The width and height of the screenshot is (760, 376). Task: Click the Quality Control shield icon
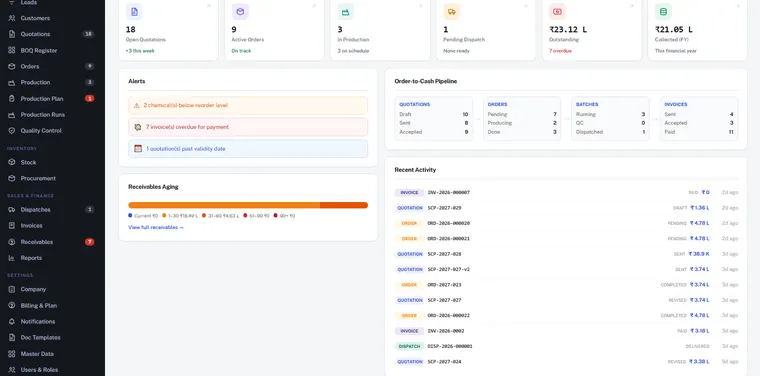click(12, 131)
